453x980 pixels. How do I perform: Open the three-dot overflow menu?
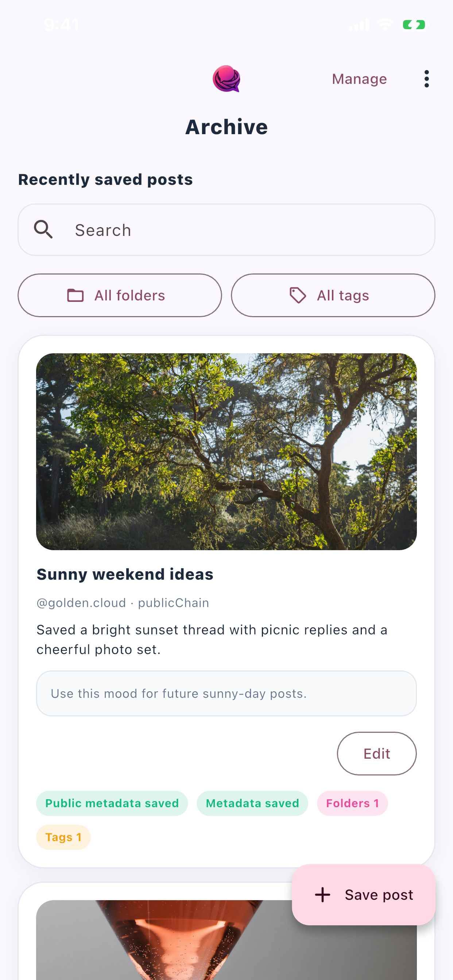[x=426, y=79]
